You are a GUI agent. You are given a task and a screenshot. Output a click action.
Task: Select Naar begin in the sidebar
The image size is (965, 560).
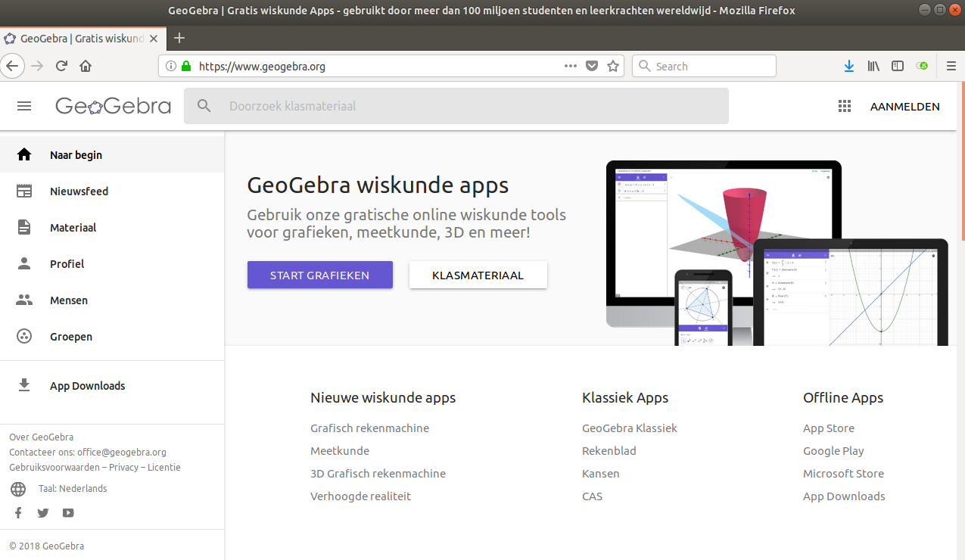point(112,154)
